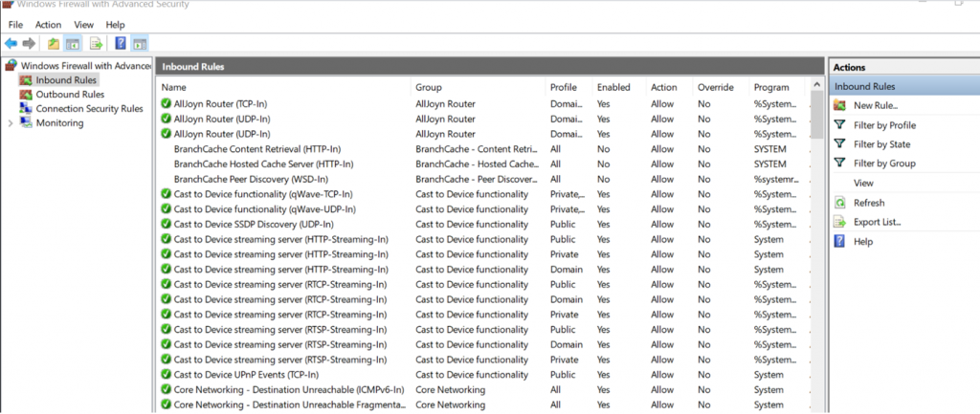Select the Core Networking Destination Unreachable Fragmenta... rule
The width and height of the screenshot is (980, 414).
(x=483, y=404)
